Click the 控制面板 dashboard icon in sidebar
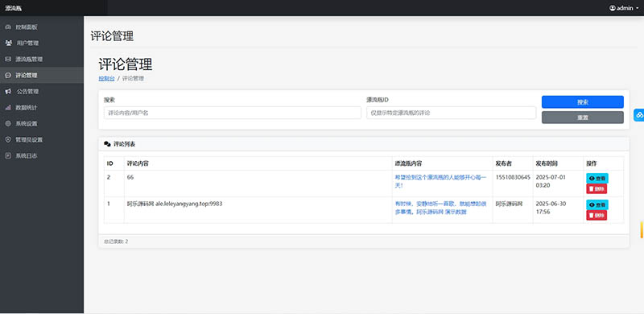644x314 pixels. pos(8,27)
